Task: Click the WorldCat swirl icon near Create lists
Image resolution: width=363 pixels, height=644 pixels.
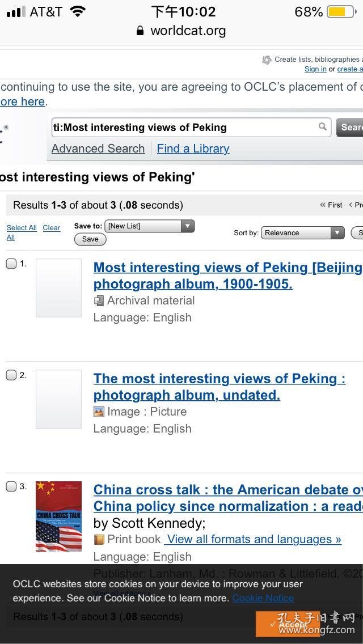Action: click(x=267, y=60)
